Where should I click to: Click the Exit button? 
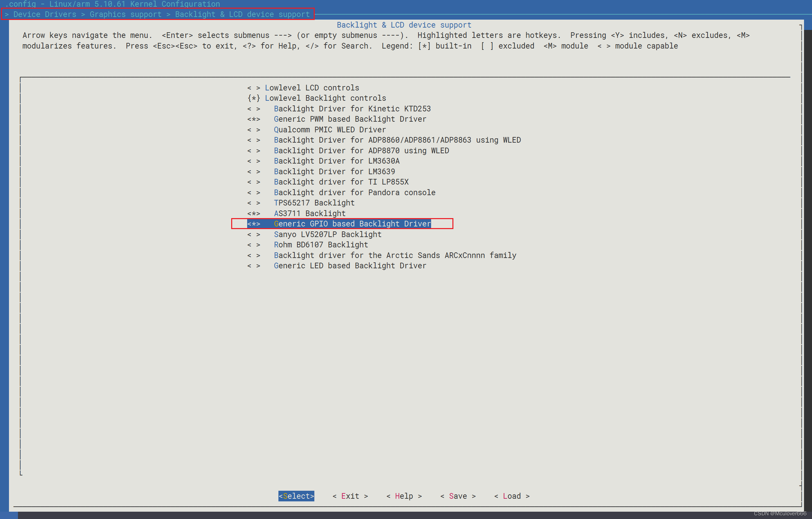coord(350,496)
